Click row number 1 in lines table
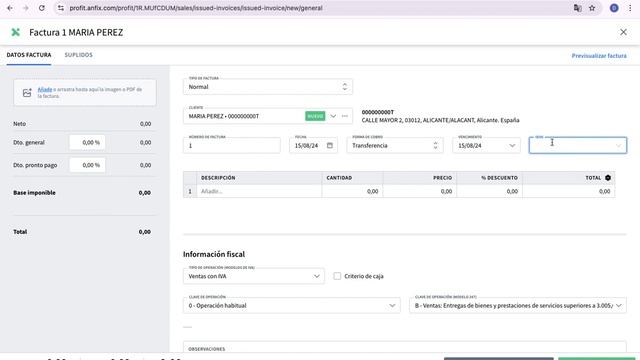Screen dimensions: 640x360 pyautogui.click(x=190, y=191)
